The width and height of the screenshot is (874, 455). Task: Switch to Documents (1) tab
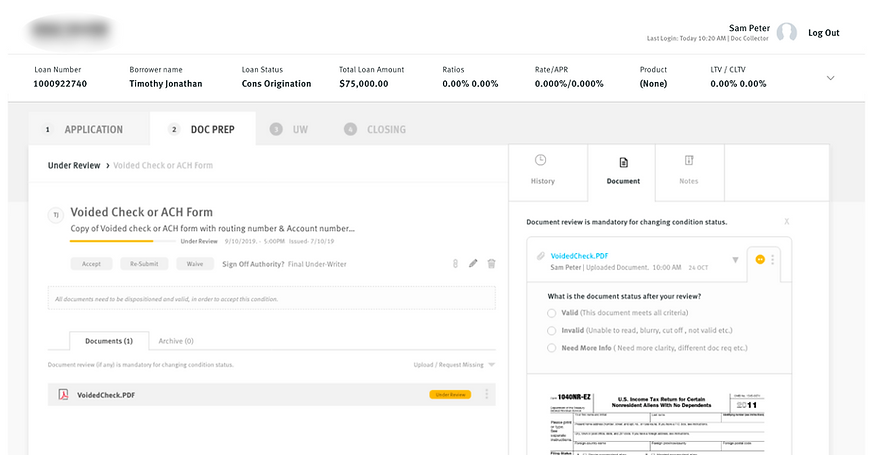pos(109,341)
